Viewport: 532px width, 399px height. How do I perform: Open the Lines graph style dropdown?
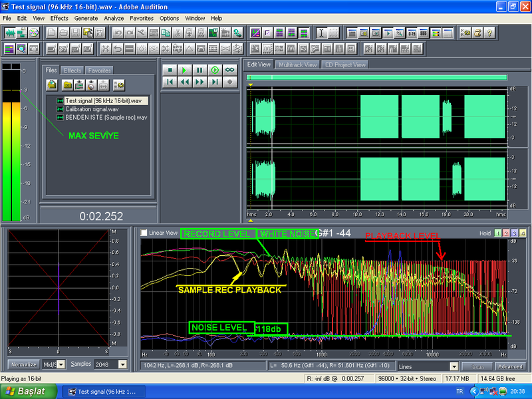tap(454, 366)
